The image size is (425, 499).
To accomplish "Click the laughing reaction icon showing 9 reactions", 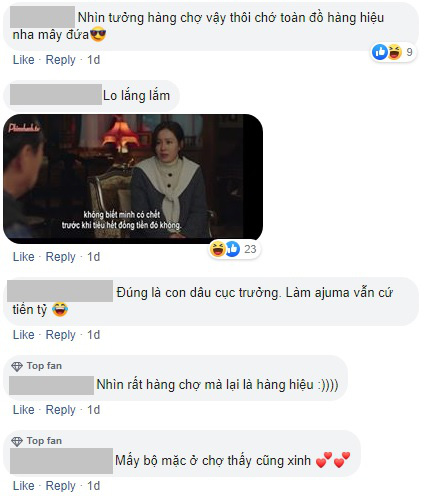I will point(394,52).
